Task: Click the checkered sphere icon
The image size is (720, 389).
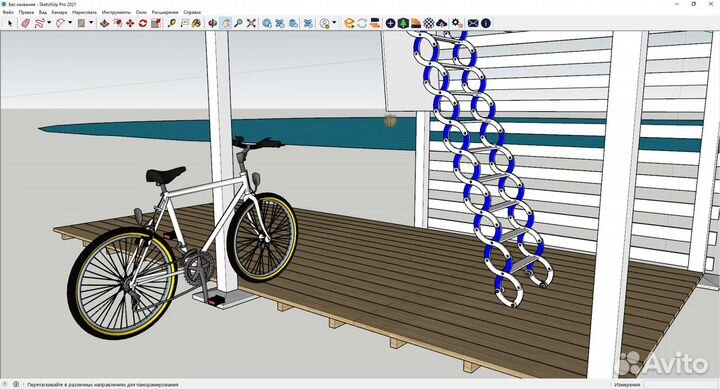Action: pos(428,23)
